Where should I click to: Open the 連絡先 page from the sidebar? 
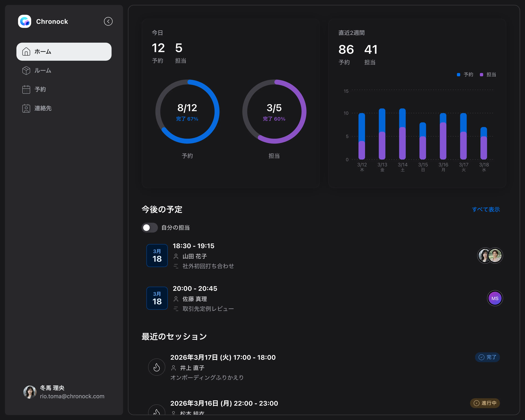pos(43,108)
